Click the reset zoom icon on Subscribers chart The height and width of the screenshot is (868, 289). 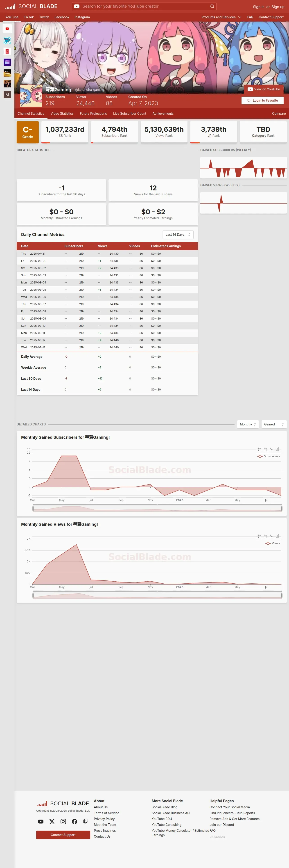(265, 450)
